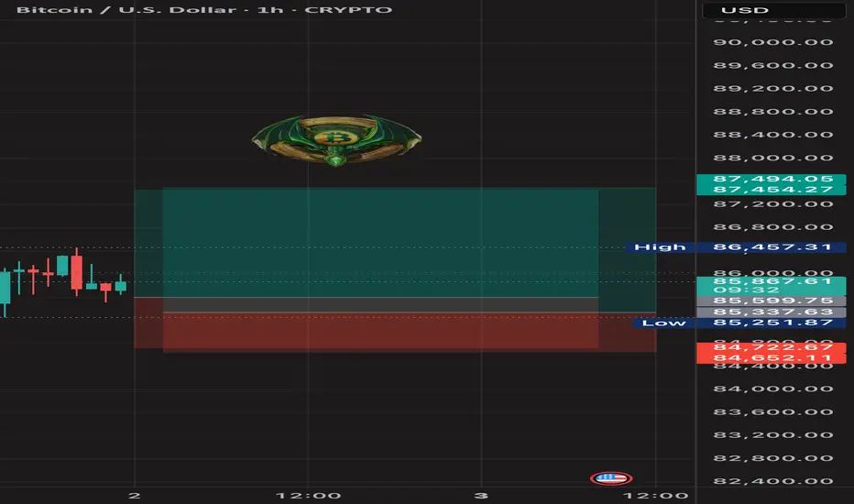Click the 82,400.00 price axis label
Image resolution: width=854 pixels, height=504 pixels.
tap(773, 481)
